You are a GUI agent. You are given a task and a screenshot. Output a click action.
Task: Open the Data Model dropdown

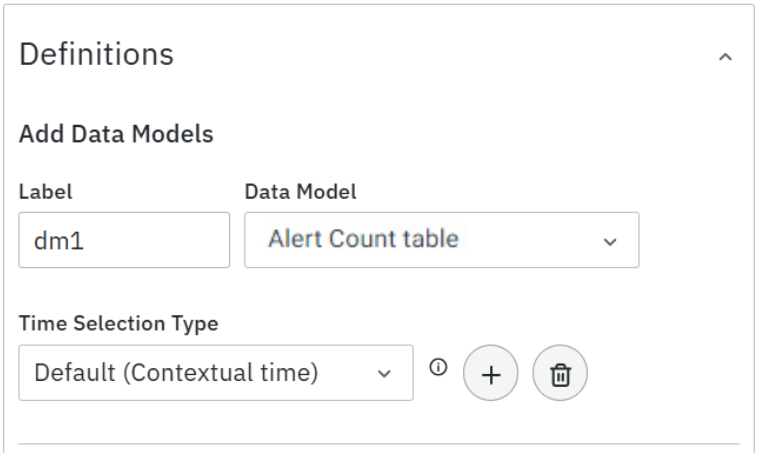pyautogui.click(x=441, y=240)
